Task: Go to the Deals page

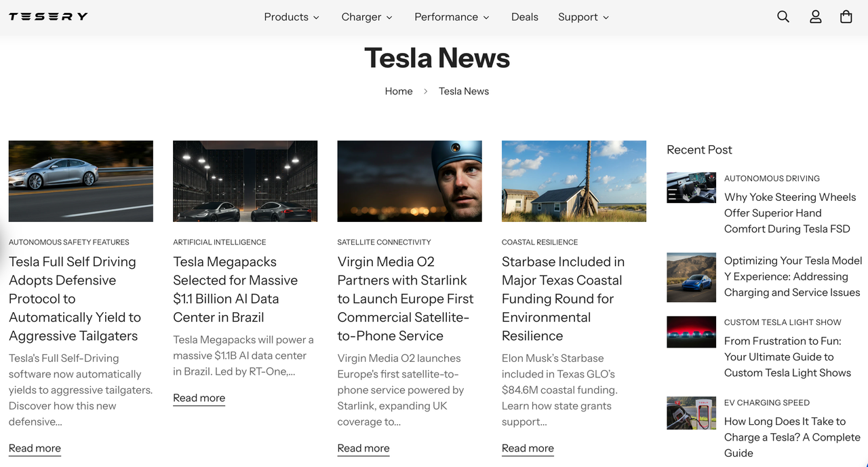Action: pyautogui.click(x=525, y=17)
